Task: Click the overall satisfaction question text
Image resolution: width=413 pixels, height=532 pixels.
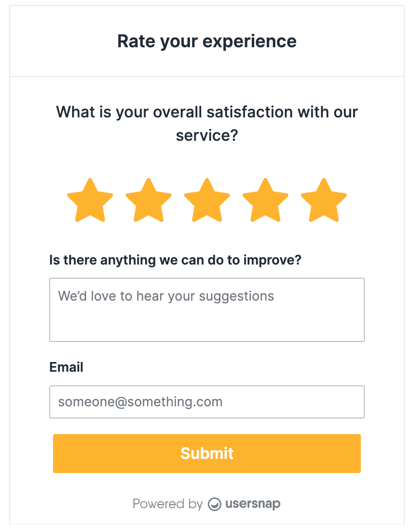Action: click(206, 124)
